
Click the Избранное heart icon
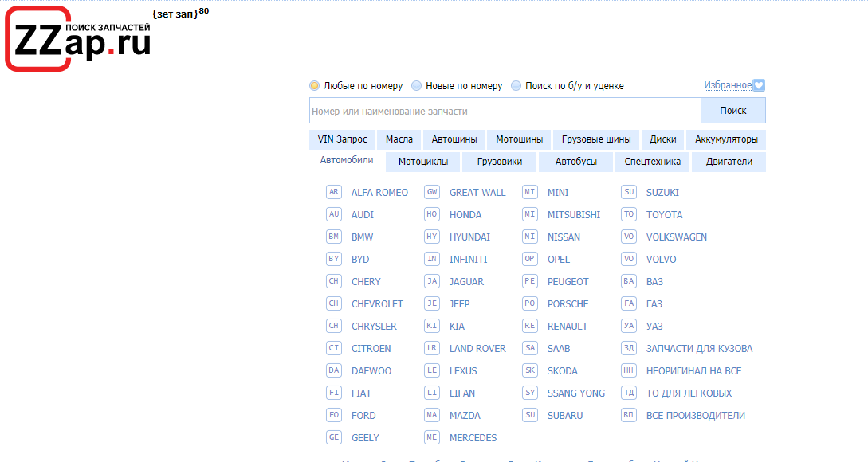pyautogui.click(x=759, y=85)
